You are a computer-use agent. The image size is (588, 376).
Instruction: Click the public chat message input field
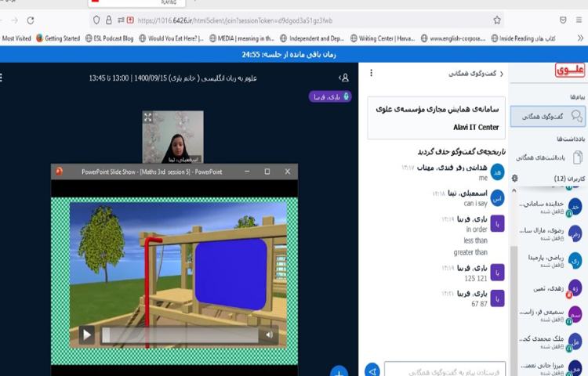445,369
